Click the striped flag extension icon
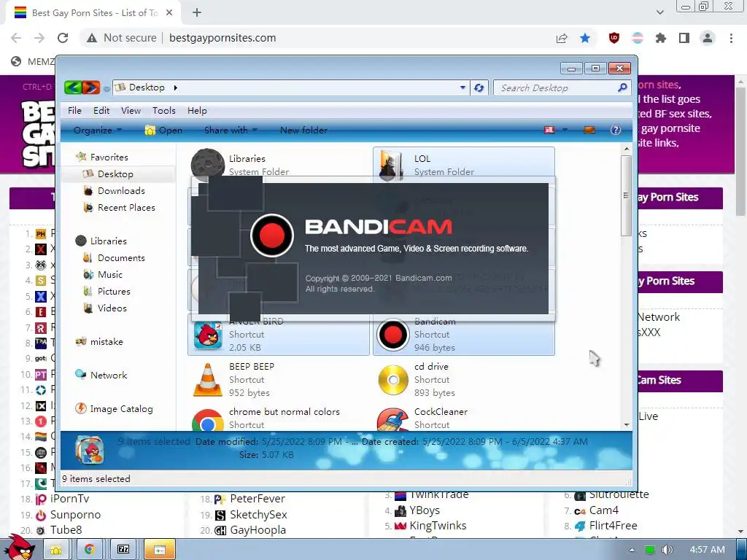Viewport: 747px width, 560px height. (638, 38)
